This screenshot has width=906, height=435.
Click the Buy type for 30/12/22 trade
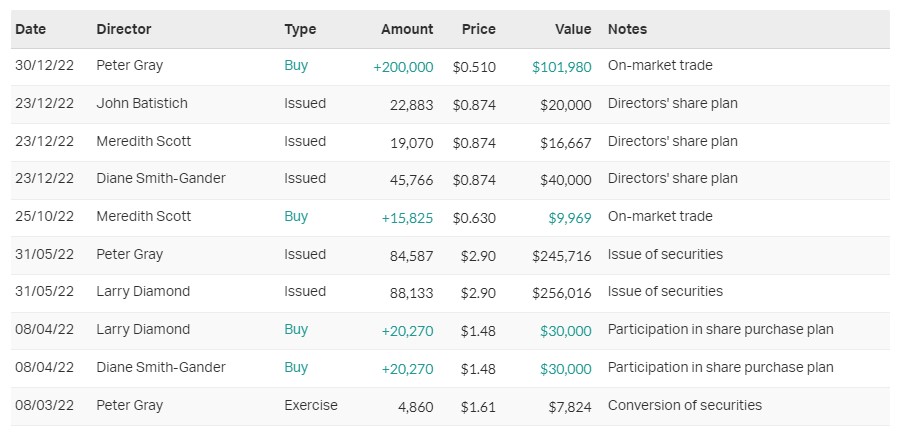click(x=296, y=65)
